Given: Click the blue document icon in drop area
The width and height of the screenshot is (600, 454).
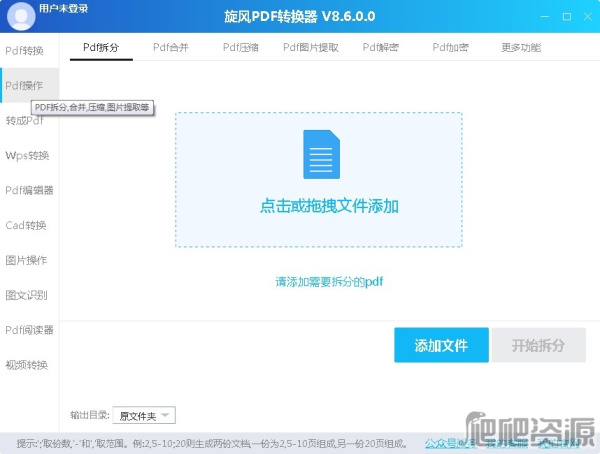Looking at the screenshot, I should (x=318, y=155).
